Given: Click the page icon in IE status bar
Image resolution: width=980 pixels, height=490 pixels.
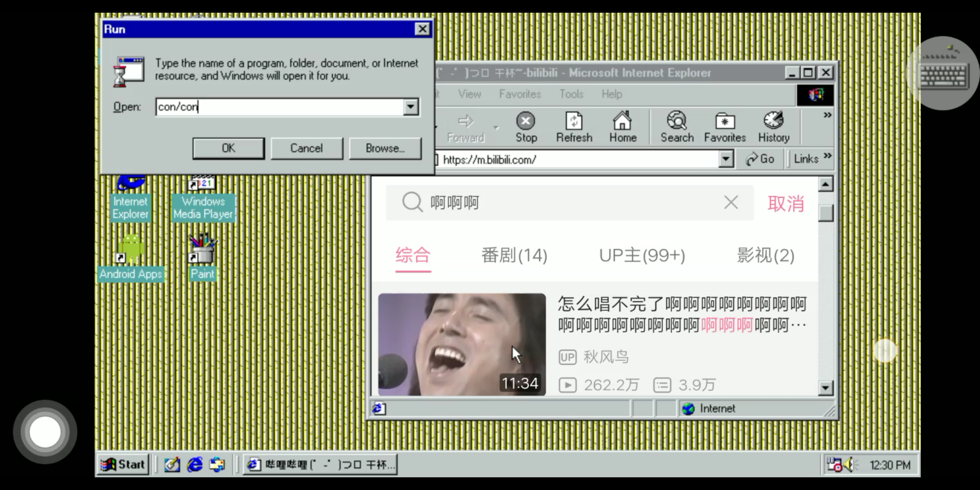Looking at the screenshot, I should 379,408.
